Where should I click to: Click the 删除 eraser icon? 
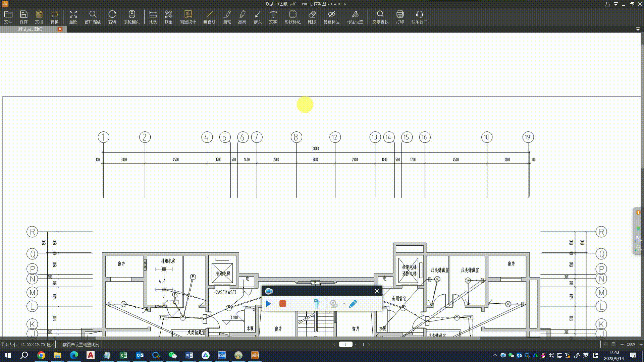[312, 17]
